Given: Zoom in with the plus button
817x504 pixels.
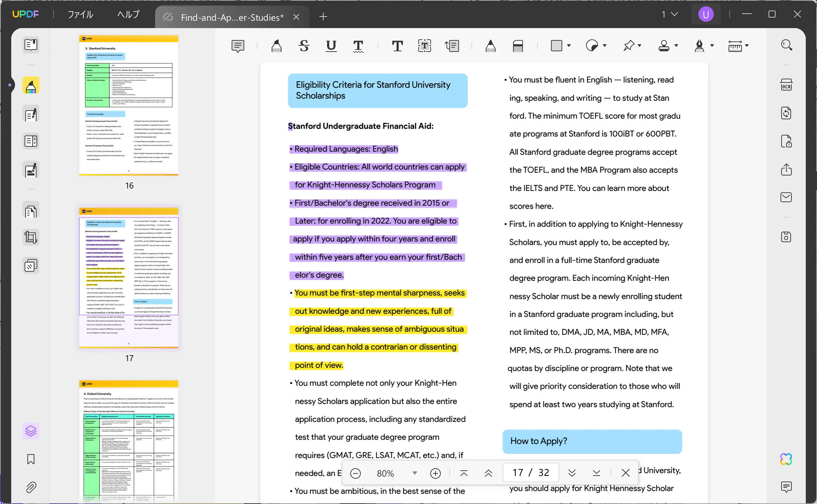Looking at the screenshot, I should (x=435, y=473).
